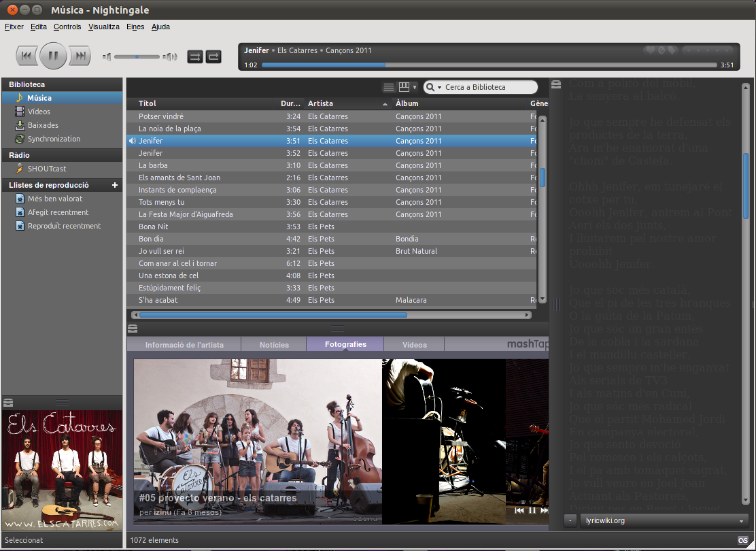This screenshot has width=756, height=551.
Task: Seek in the track progress bar
Action: tap(489, 65)
